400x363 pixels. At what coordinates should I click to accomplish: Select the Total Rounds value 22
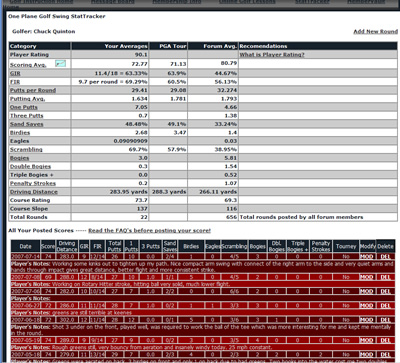click(x=144, y=217)
